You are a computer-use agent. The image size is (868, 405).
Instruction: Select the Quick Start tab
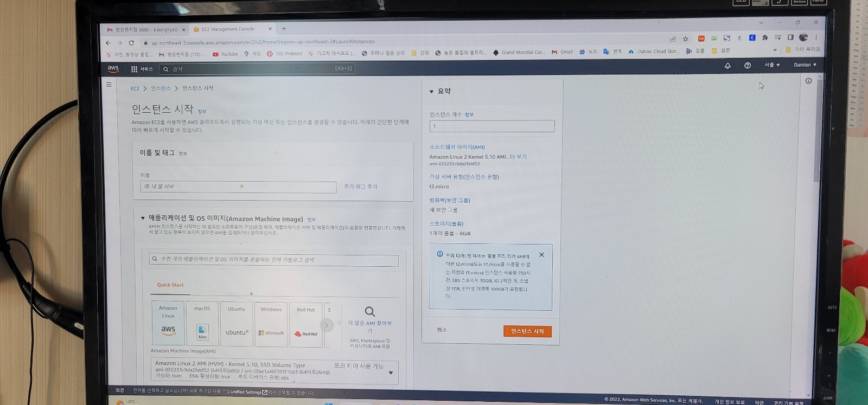pos(170,285)
